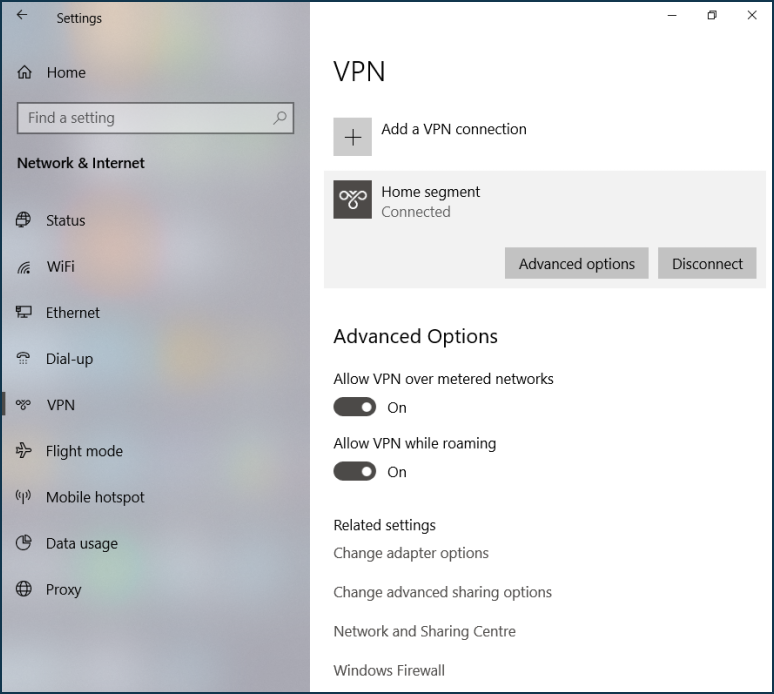Go to the Dial-up section
Image resolution: width=774 pixels, height=694 pixels.
click(69, 359)
